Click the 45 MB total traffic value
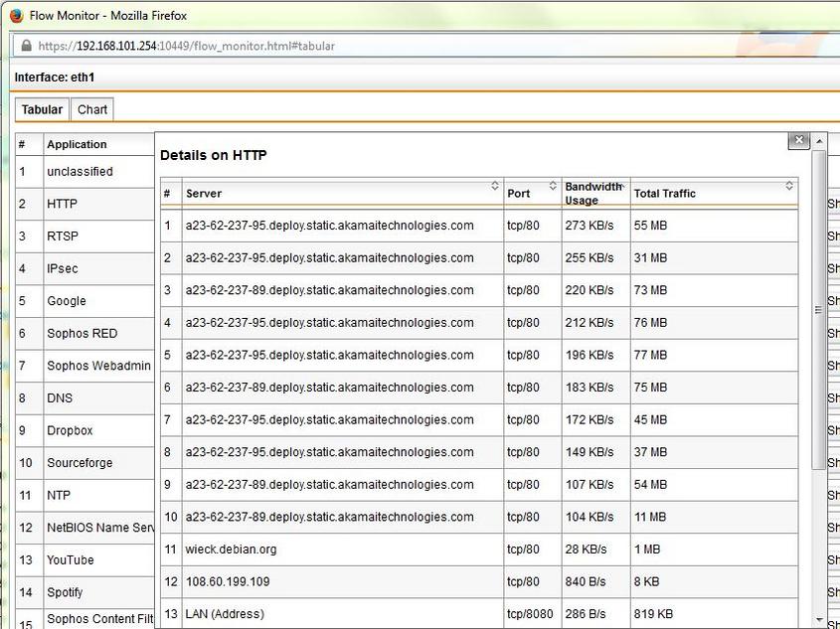 point(650,419)
